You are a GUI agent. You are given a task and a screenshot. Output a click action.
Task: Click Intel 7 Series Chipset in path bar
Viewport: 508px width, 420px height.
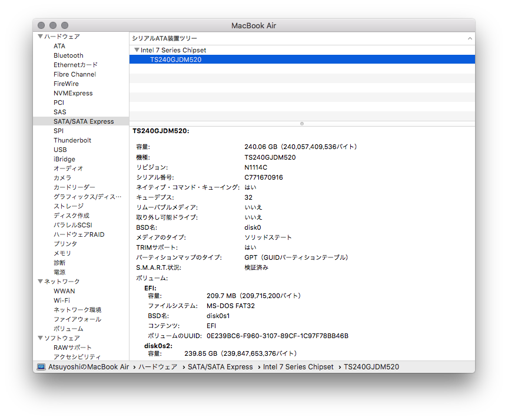pos(298,367)
